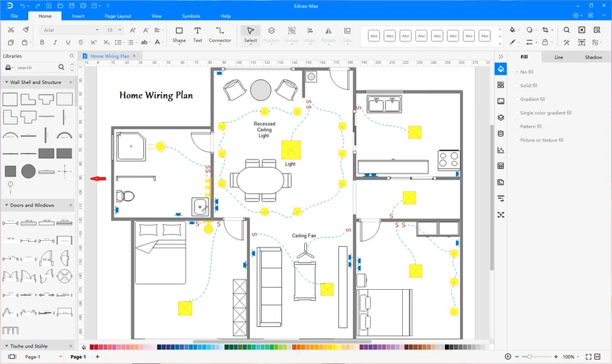Click the library search field
The image size is (612, 364).
click(37, 67)
